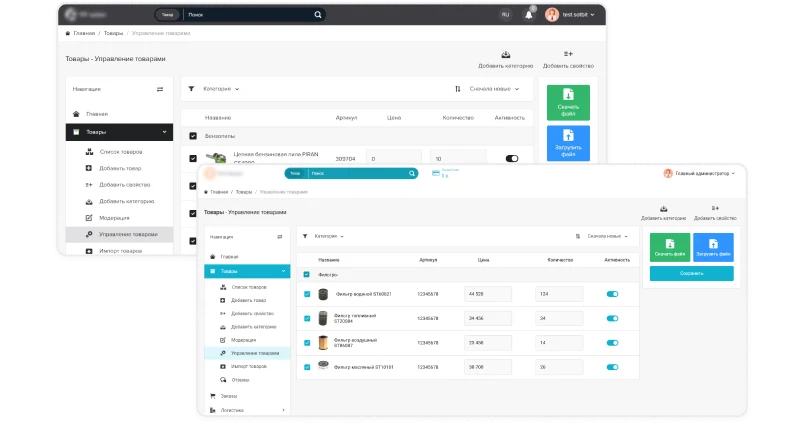The width and height of the screenshot is (804, 431).
Task: Click the add property icon in front window
Action: [x=715, y=208]
